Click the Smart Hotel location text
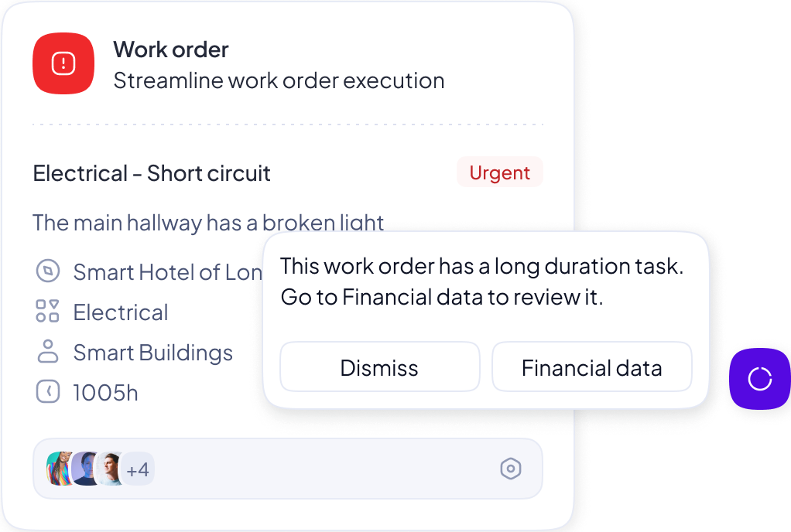 pyautogui.click(x=167, y=272)
